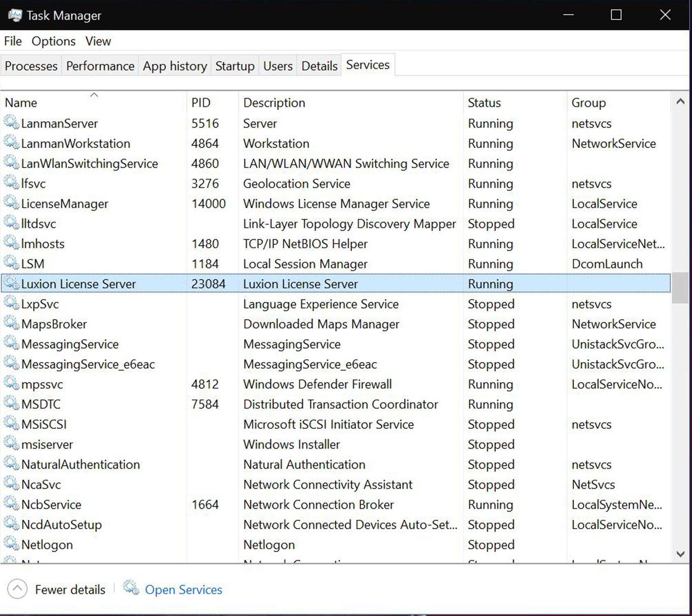Collapse view with Fewer details button
The width and height of the screenshot is (692, 616).
coord(57,589)
